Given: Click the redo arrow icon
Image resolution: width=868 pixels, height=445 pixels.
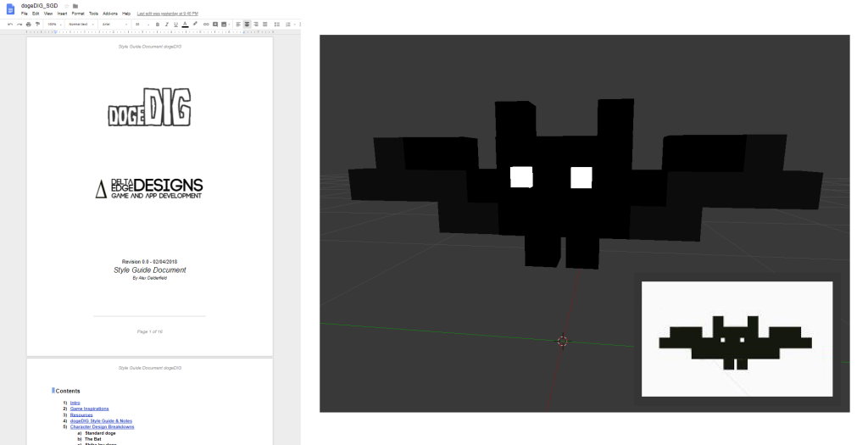Looking at the screenshot, I should coord(19,24).
